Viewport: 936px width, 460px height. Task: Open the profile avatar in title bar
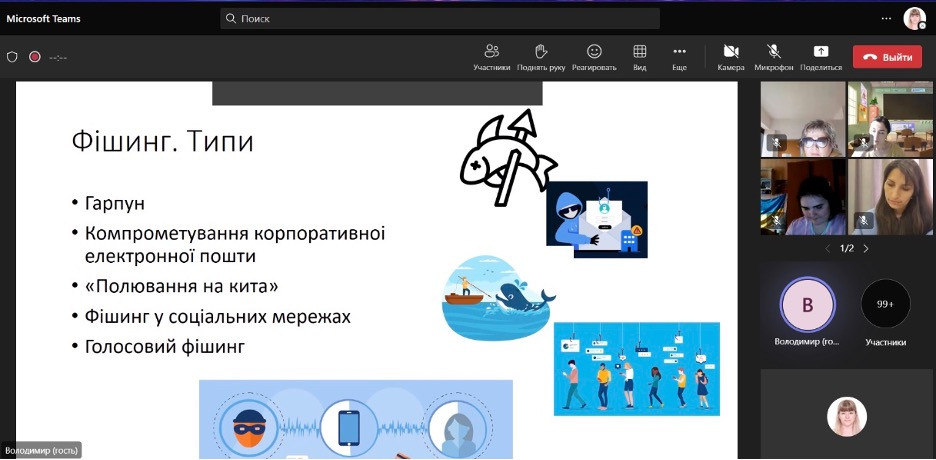click(x=914, y=18)
